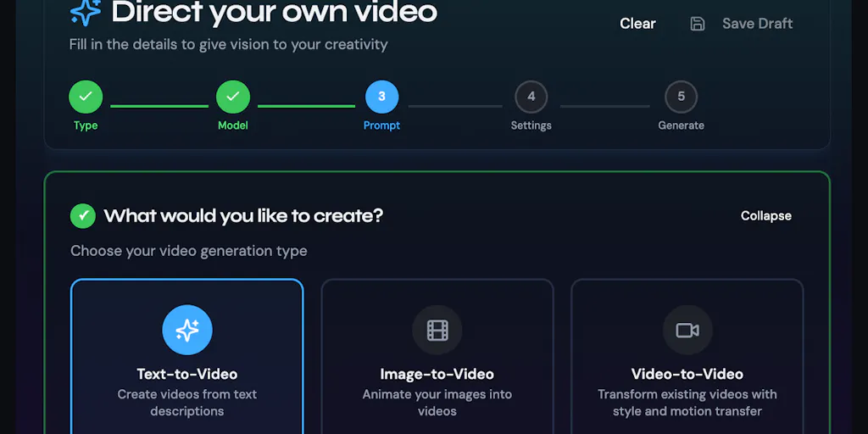Select the Text-to-Video sparkle icon
Viewport: 868px width, 434px height.
coord(187,330)
